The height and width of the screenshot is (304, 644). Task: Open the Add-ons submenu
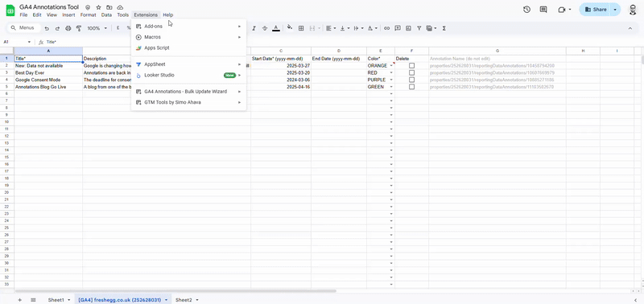(x=188, y=27)
